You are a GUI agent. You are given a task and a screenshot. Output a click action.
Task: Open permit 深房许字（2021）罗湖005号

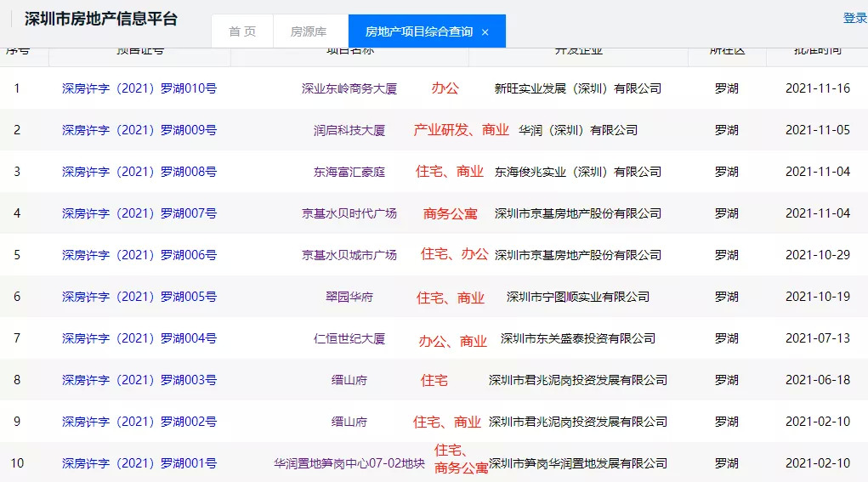(x=139, y=297)
